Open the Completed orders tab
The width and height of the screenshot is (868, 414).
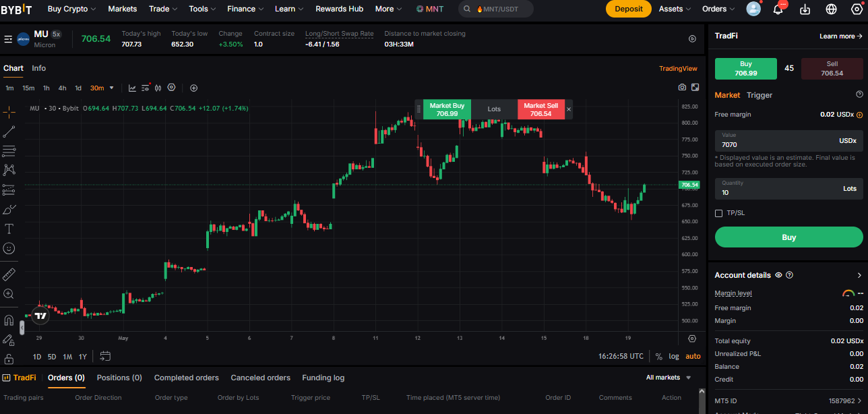[x=187, y=378]
